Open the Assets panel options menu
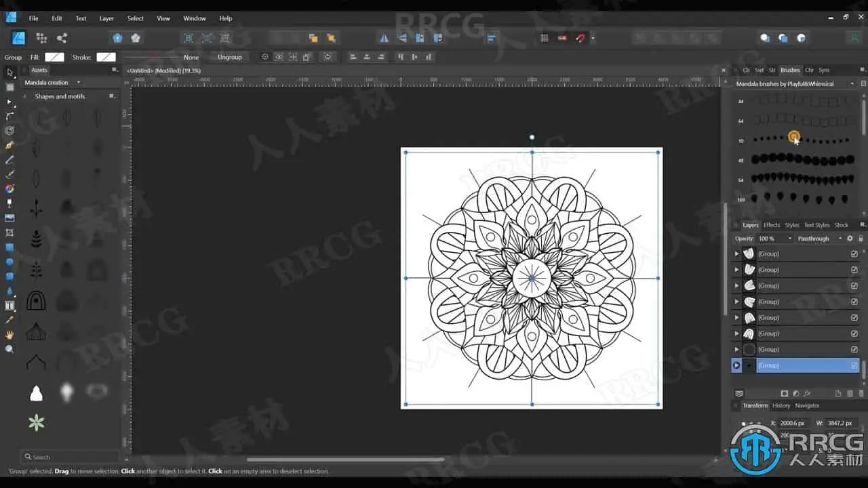 115,70
